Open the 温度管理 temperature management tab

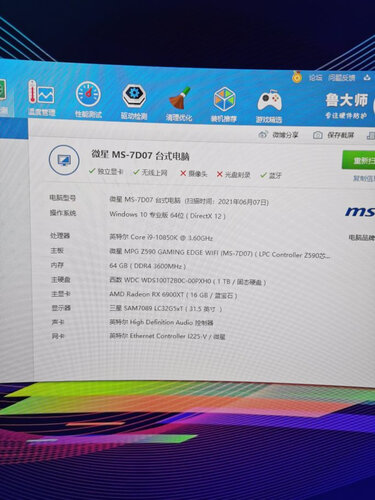(41, 98)
